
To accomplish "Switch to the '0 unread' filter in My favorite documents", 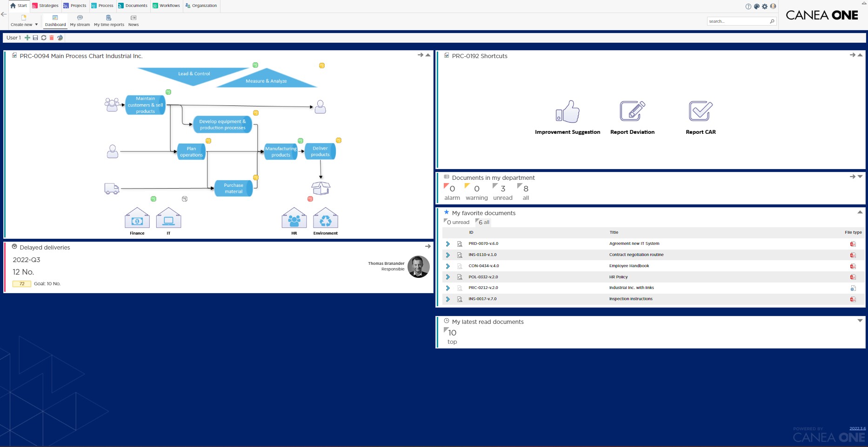I will 456,222.
